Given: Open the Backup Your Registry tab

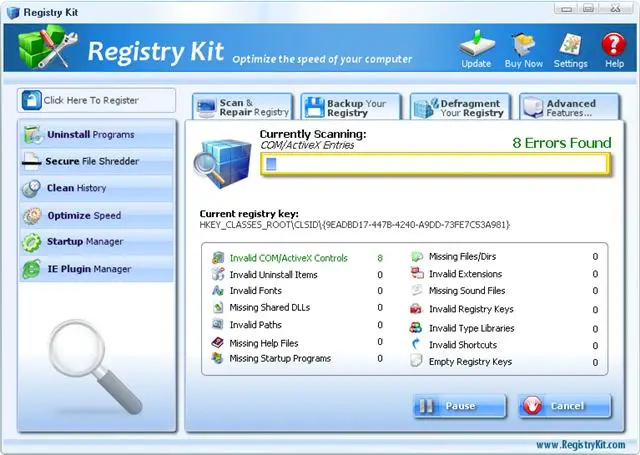Looking at the screenshot, I should click(351, 107).
